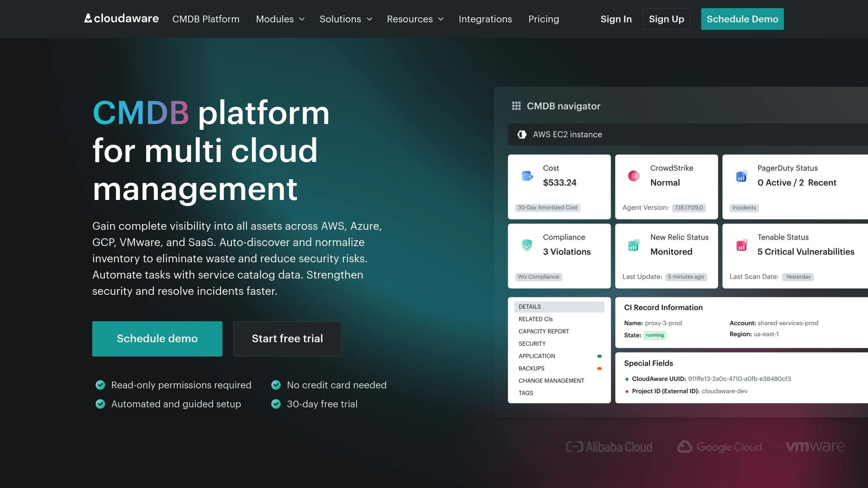The image size is (868, 488).
Task: Click the Start free trial button
Action: coord(287,338)
